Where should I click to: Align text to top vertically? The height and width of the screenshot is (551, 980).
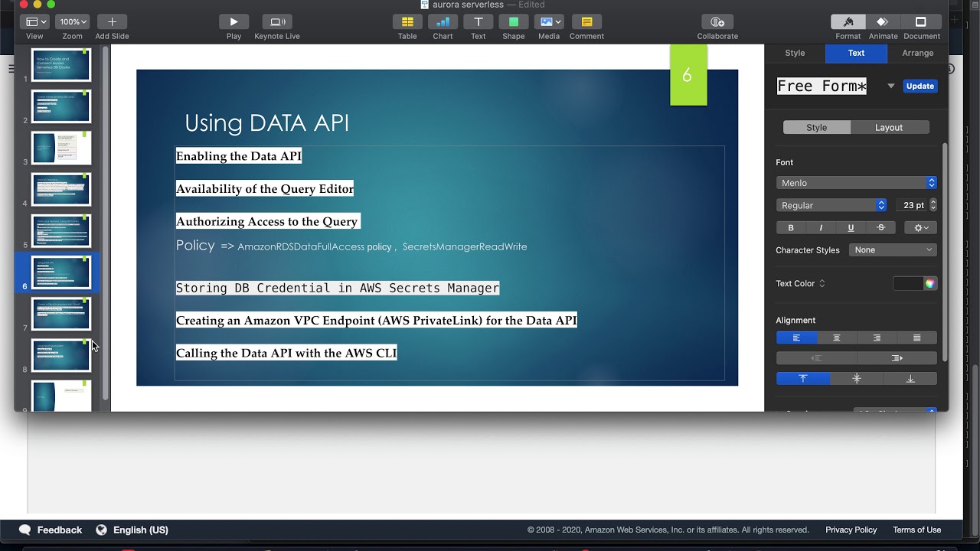tap(803, 379)
